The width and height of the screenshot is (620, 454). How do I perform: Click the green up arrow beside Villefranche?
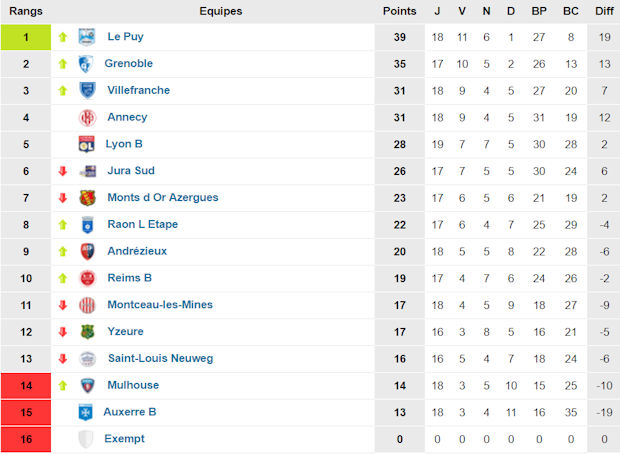[62, 91]
